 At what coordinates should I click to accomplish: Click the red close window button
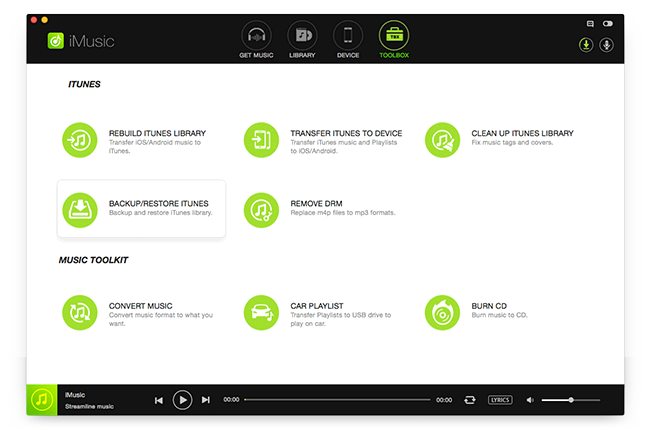point(34,19)
